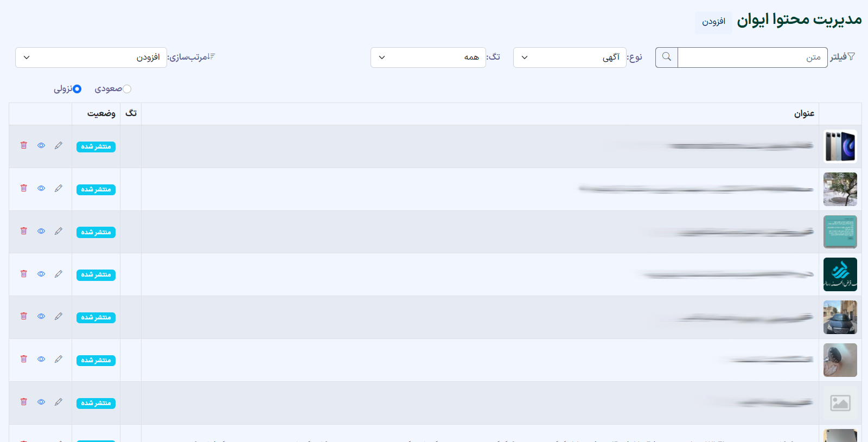Edit the row with placeholder image
This screenshot has height=442, width=868.
(59, 402)
